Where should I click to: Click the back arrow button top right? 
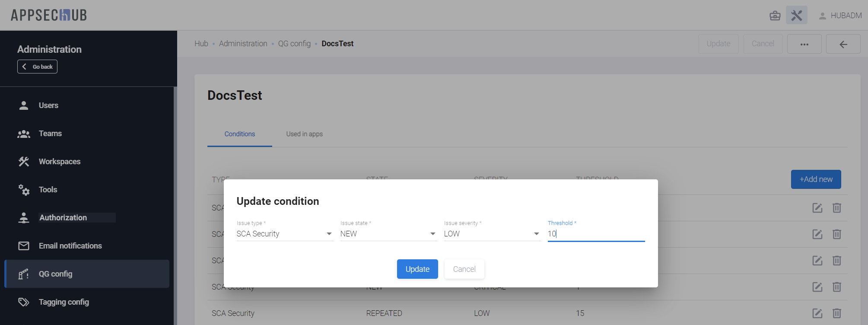[843, 44]
